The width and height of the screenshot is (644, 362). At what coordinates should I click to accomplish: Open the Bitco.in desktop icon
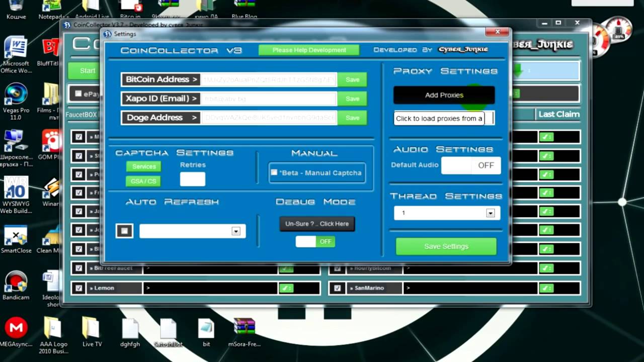131,10
